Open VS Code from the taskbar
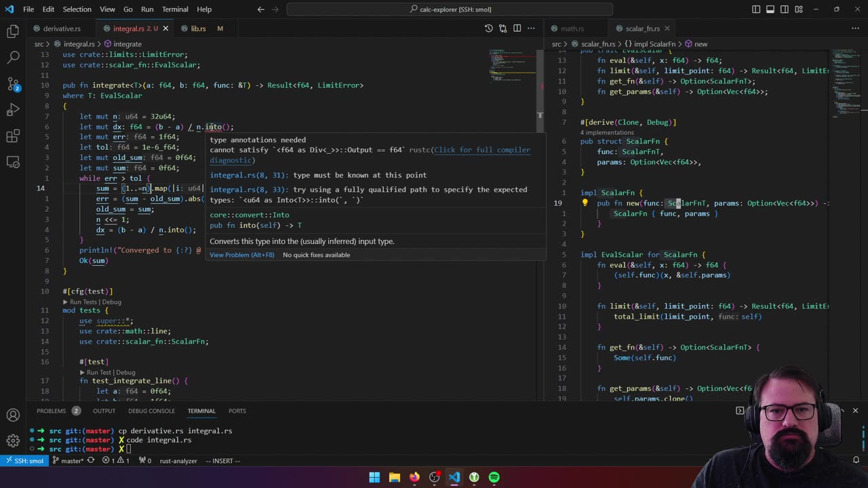This screenshot has width=868, height=488. click(x=454, y=477)
